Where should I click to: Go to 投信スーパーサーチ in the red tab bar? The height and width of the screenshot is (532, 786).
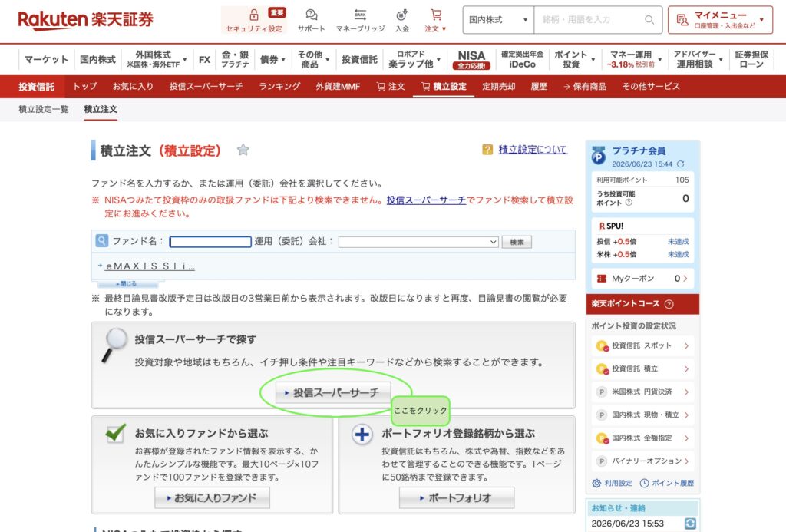pyautogui.click(x=206, y=86)
